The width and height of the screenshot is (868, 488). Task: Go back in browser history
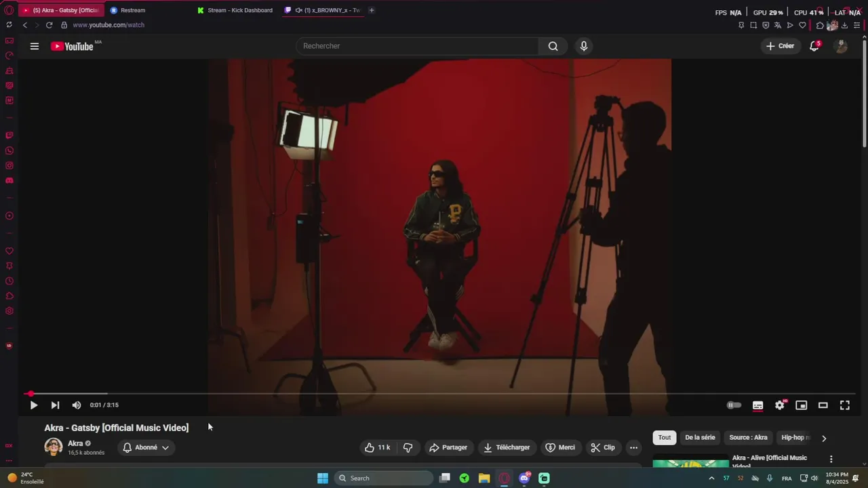coord(25,25)
